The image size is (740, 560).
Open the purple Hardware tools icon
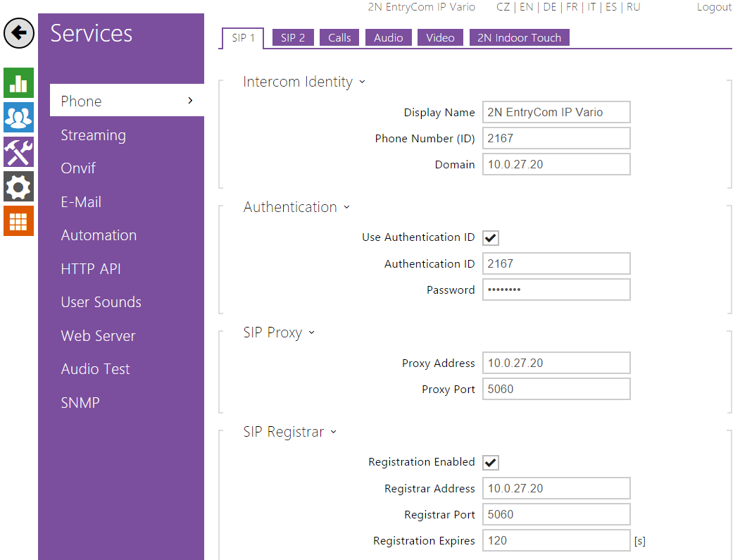18,151
